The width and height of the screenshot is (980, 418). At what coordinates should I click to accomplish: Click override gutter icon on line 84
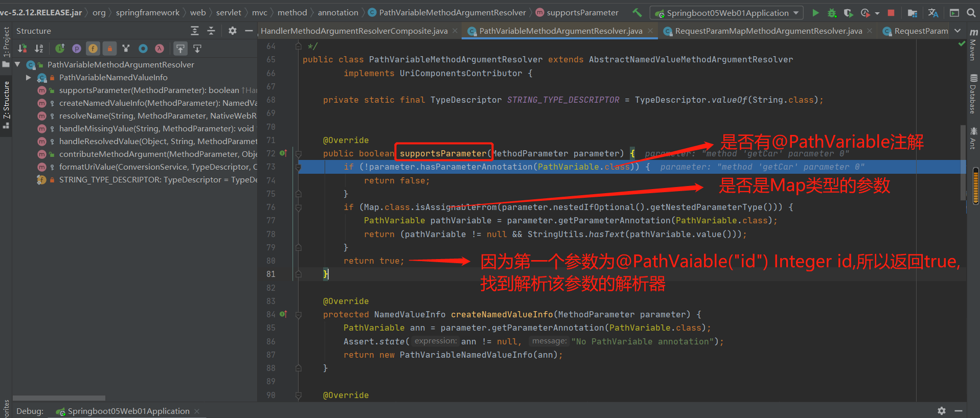pos(283,314)
